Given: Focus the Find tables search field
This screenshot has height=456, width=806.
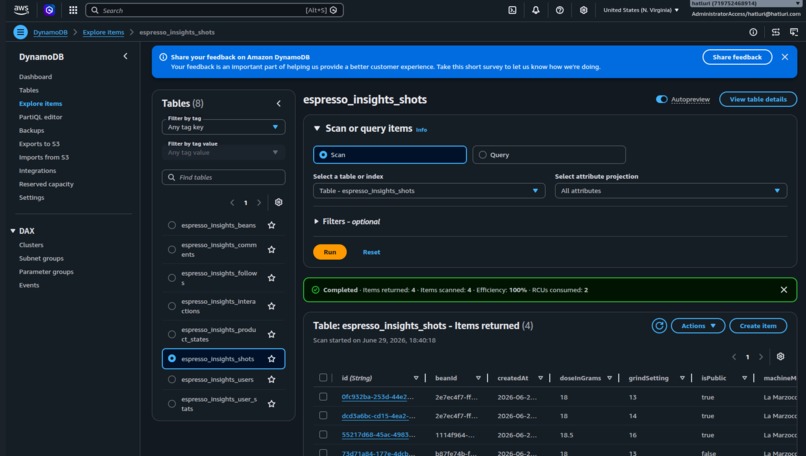Looking at the screenshot, I should point(223,177).
